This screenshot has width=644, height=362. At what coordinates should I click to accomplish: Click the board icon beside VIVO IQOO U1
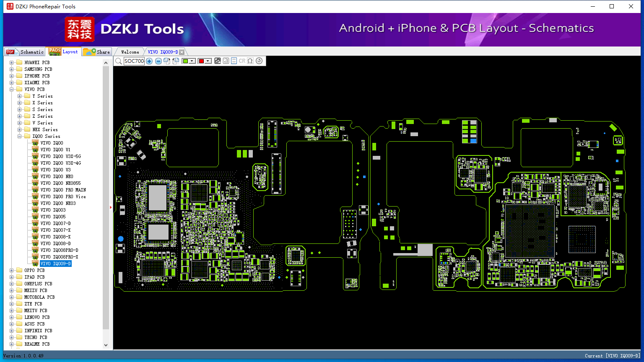36,150
